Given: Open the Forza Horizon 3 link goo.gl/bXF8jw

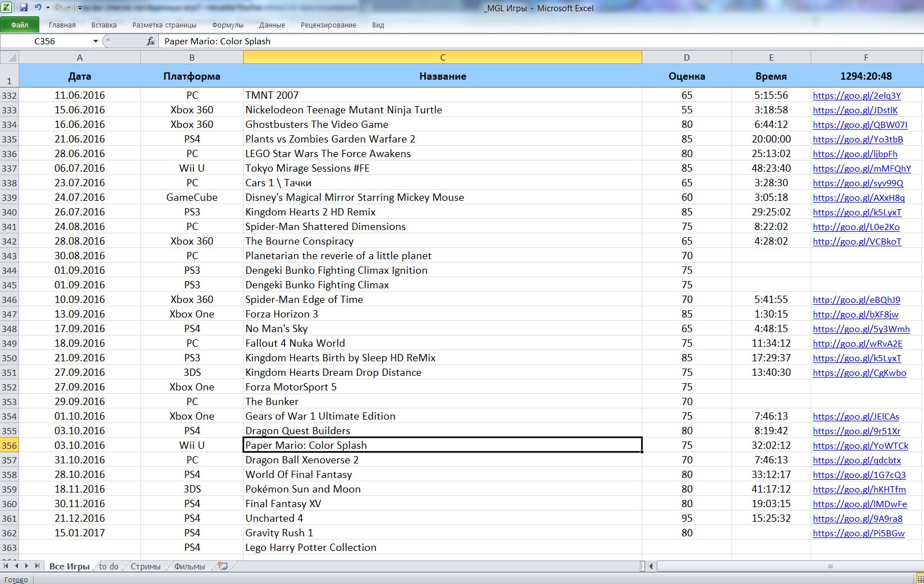Looking at the screenshot, I should pos(856,314).
